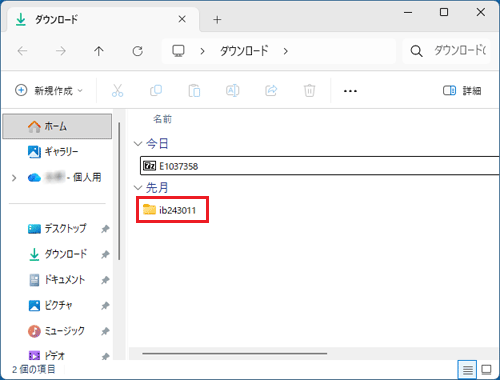Select the E1037358 archive file
This screenshot has width=500, height=380.
click(319, 166)
